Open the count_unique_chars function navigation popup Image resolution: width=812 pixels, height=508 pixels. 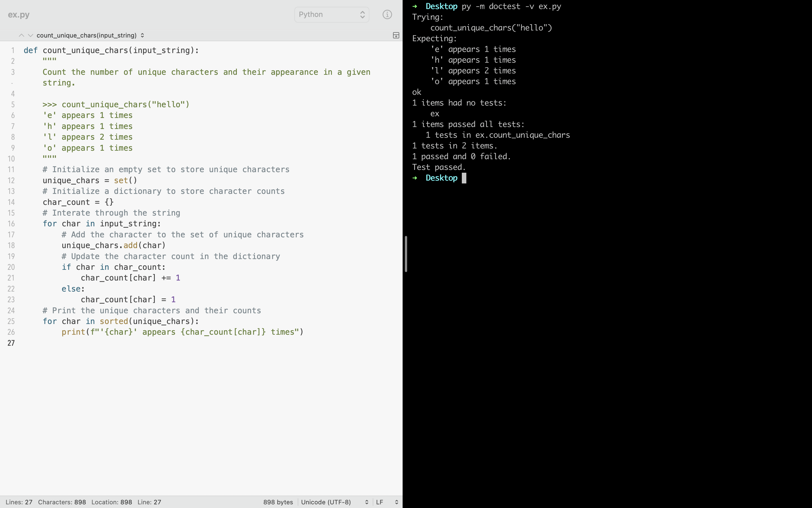click(90, 35)
